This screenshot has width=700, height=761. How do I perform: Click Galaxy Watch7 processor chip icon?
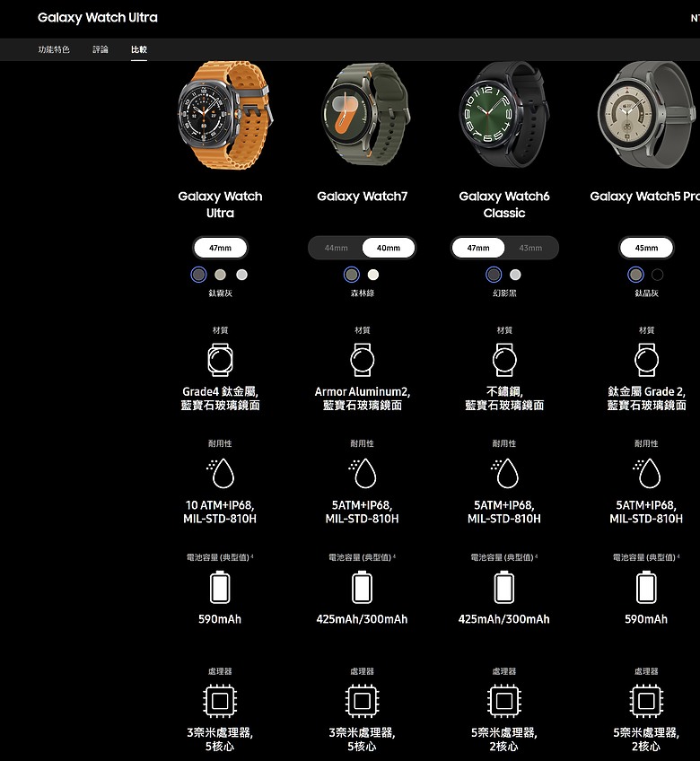(363, 701)
